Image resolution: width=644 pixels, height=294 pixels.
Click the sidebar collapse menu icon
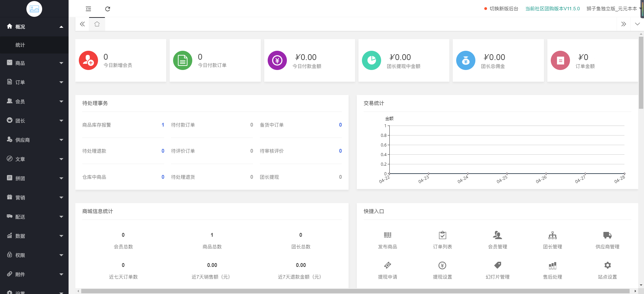[x=88, y=9]
